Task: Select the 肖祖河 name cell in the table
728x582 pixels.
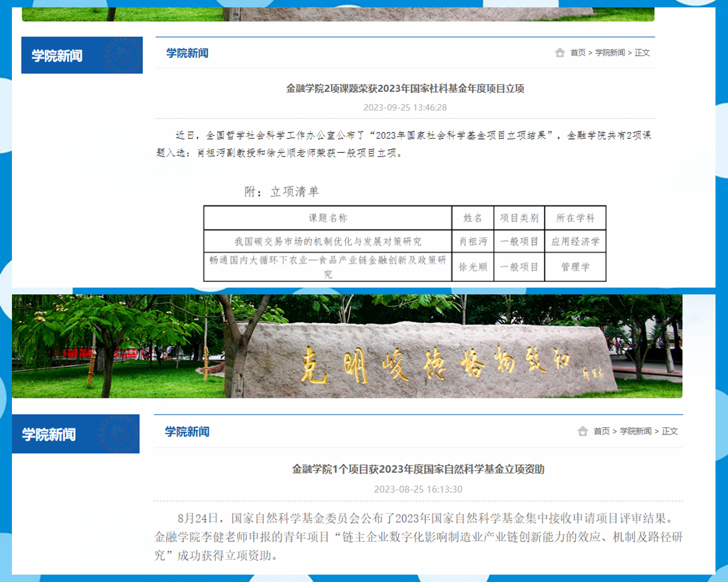Action: [x=473, y=242]
